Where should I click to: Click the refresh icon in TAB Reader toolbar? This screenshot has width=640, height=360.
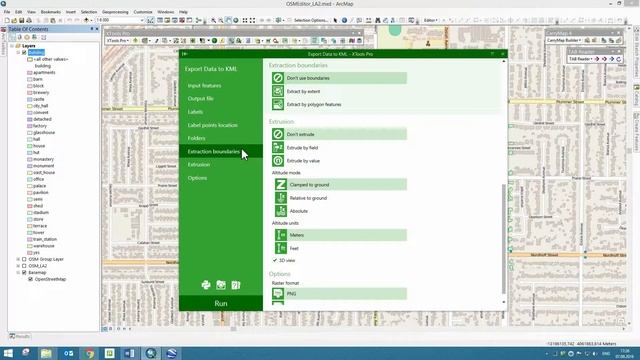pos(618,59)
